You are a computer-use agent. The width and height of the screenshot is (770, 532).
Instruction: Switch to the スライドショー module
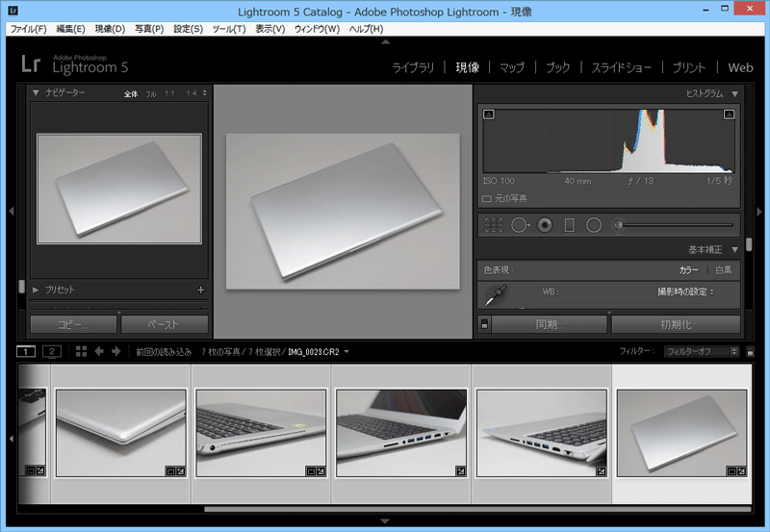621,67
